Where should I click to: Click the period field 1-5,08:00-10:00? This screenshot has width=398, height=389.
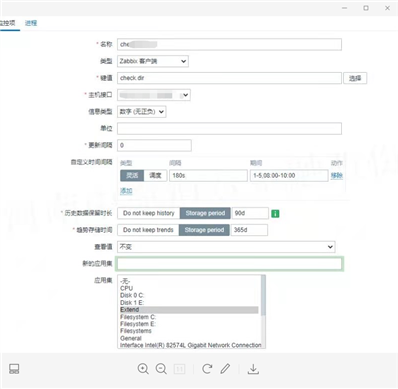point(289,175)
